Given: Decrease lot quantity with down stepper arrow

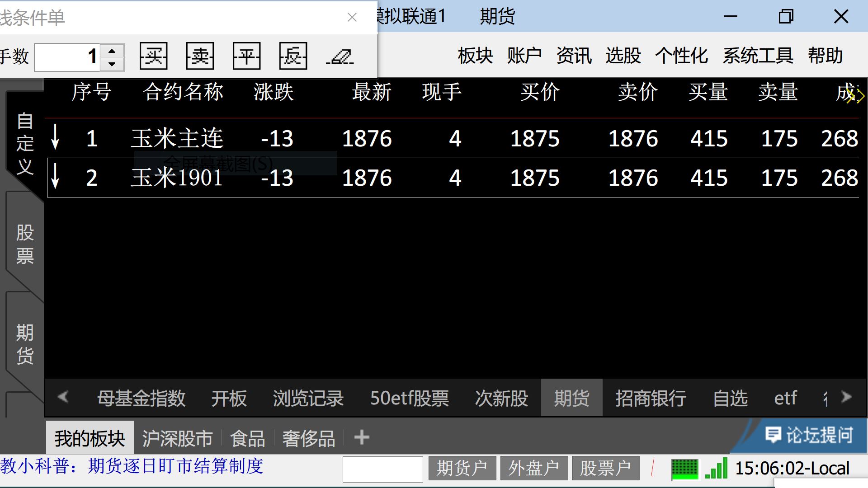Looking at the screenshot, I should tap(112, 64).
